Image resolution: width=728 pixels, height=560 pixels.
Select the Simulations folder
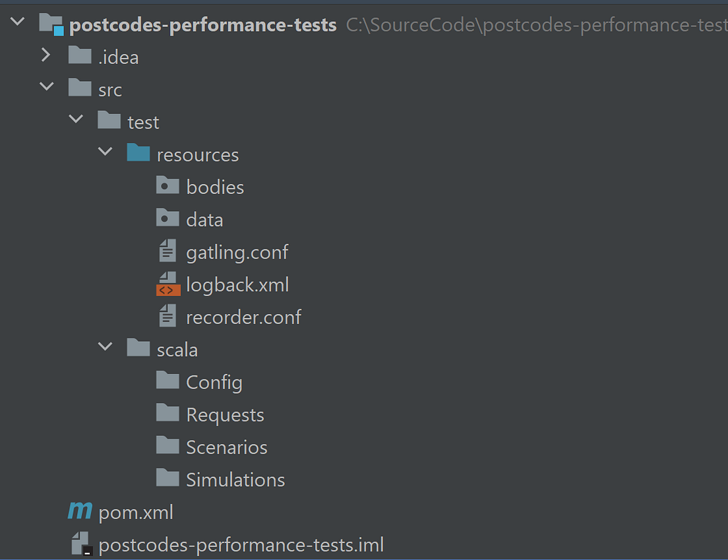235,479
